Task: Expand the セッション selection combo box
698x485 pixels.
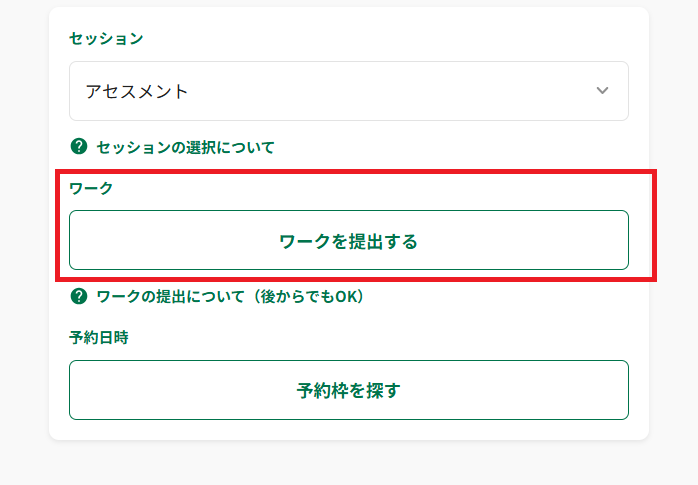Action: tap(349, 91)
